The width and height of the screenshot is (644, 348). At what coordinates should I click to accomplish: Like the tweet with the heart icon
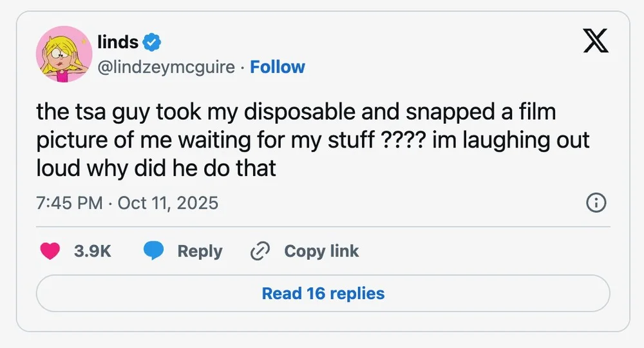coord(50,251)
